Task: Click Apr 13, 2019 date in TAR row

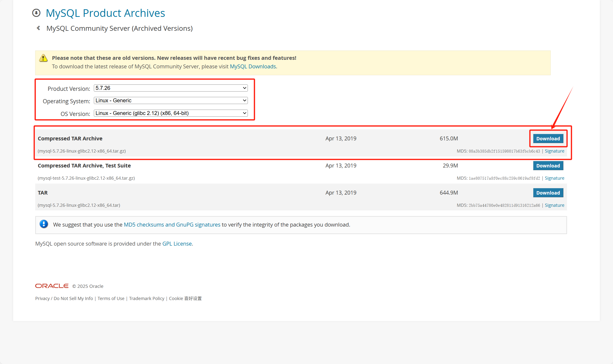Action: [x=341, y=193]
